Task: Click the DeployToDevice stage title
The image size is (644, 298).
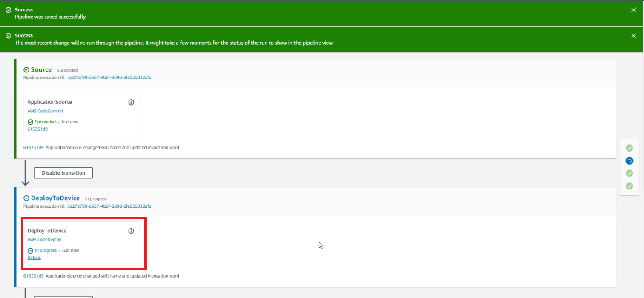Action: [55, 198]
